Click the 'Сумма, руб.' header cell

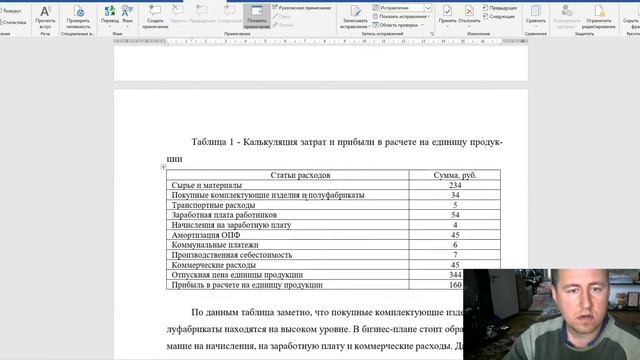click(x=455, y=175)
